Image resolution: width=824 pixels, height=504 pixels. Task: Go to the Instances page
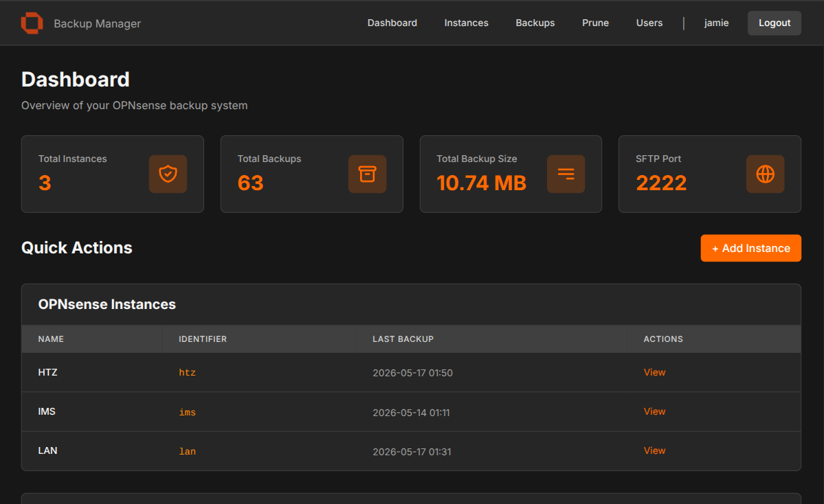[466, 23]
